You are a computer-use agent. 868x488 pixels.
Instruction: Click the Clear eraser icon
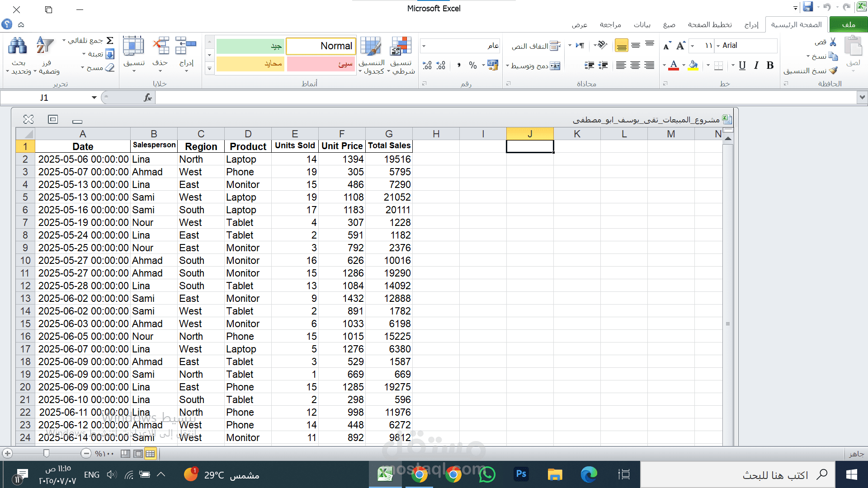pyautogui.click(x=109, y=67)
